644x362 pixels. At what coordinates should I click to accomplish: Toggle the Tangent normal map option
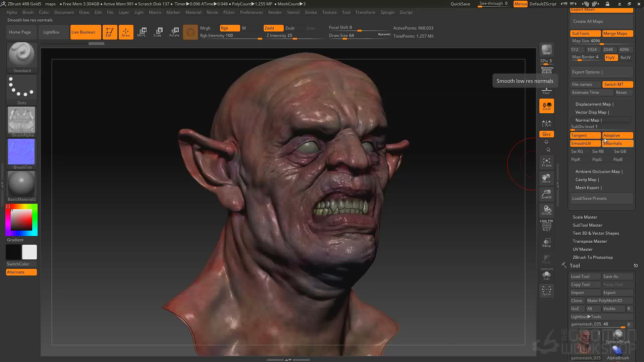pyautogui.click(x=585, y=135)
